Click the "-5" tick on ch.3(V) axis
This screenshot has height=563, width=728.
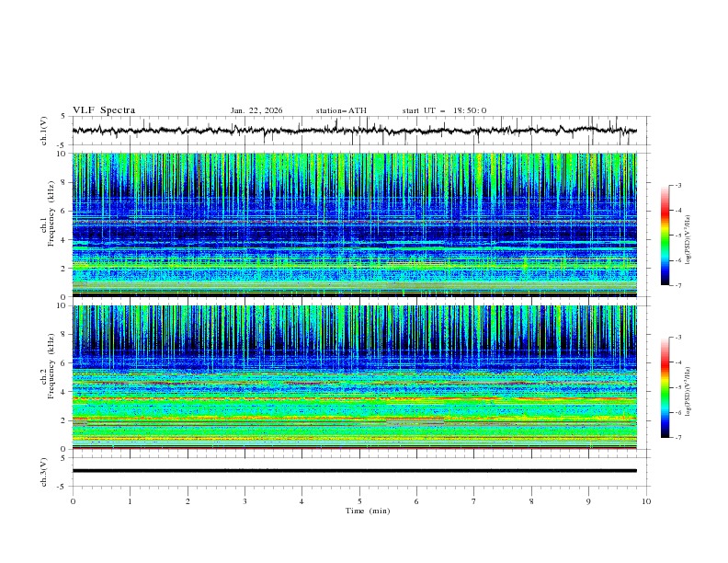click(x=63, y=487)
